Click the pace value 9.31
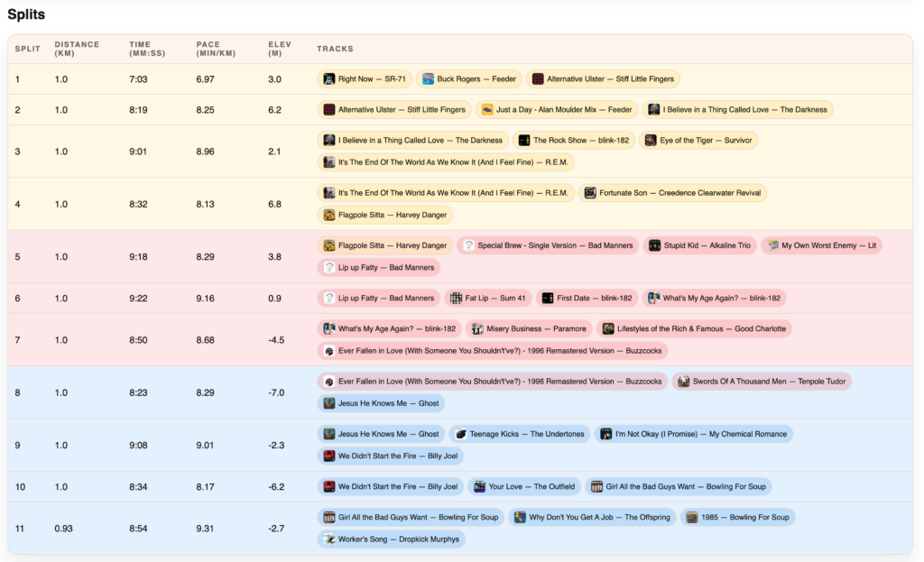The height and width of the screenshot is (562, 924). point(205,529)
